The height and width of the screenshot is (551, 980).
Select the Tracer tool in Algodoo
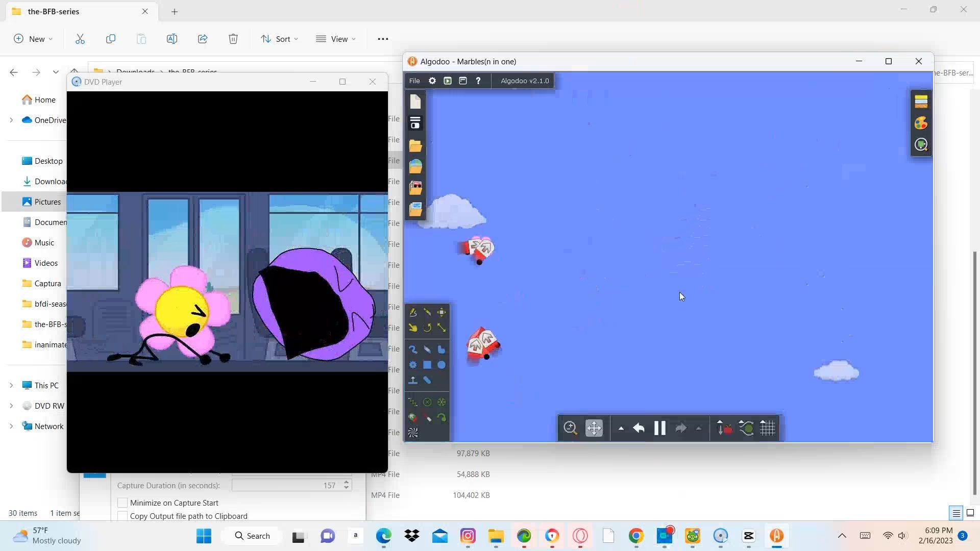442,417
